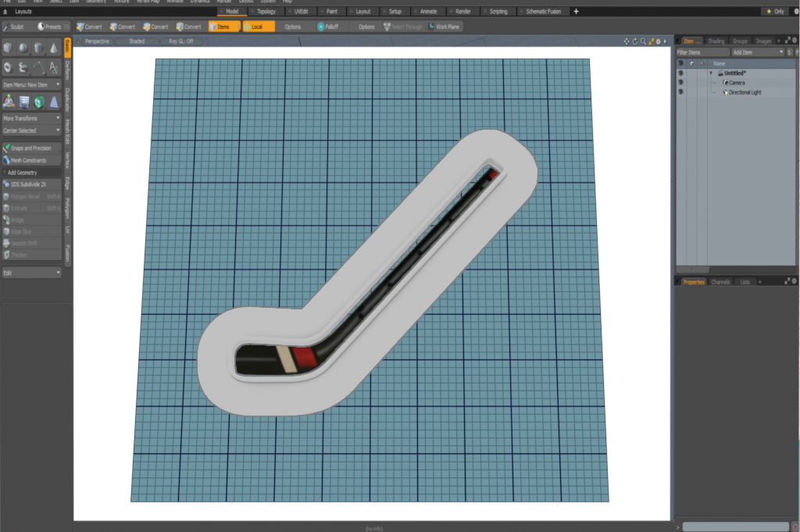Switch to the Topology layout tab
Screen dimensions: 800x532
[x=266, y=12]
